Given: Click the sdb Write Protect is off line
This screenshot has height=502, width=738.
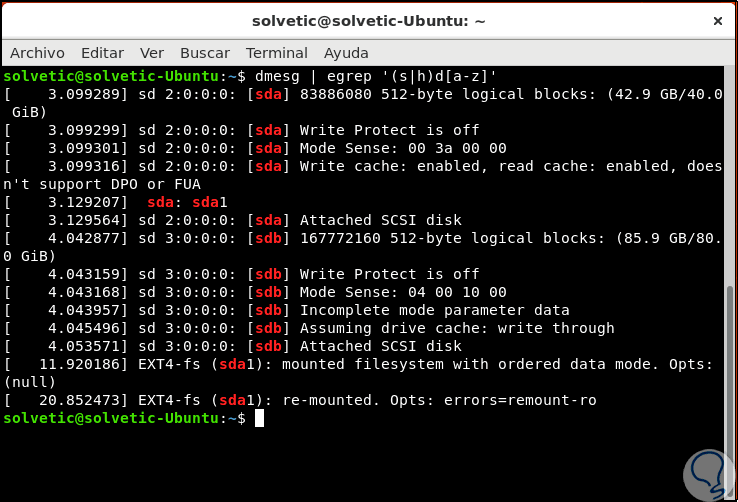Looking at the screenshot, I should coord(241,274).
